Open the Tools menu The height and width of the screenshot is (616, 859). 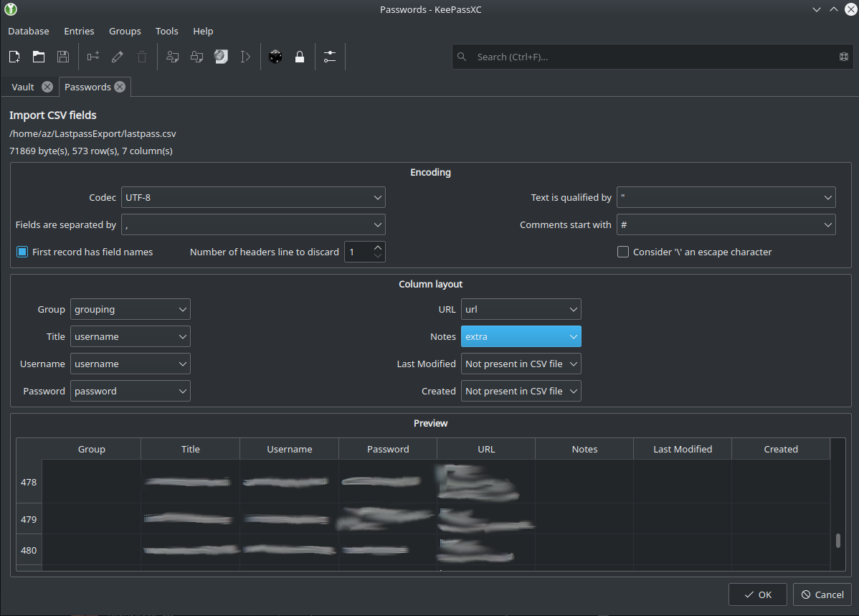pos(166,32)
